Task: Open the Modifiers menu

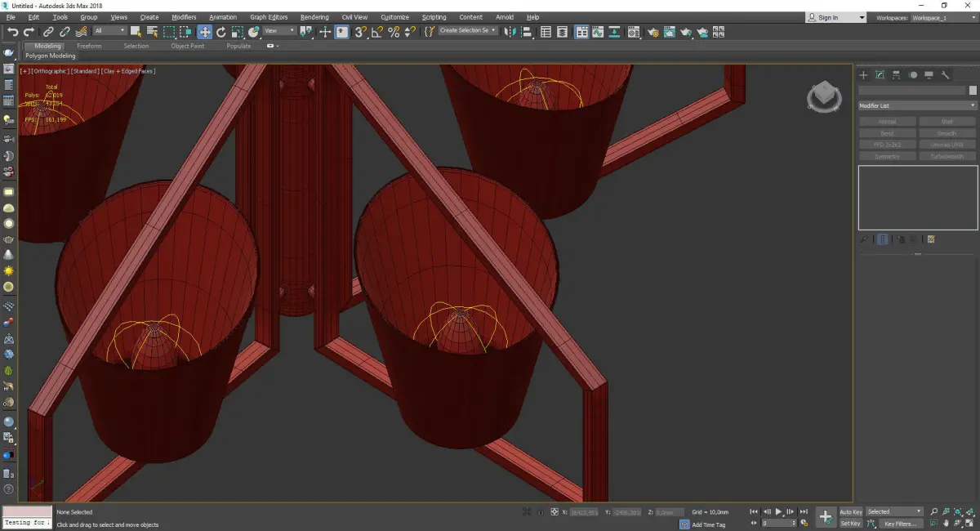Action: [184, 17]
